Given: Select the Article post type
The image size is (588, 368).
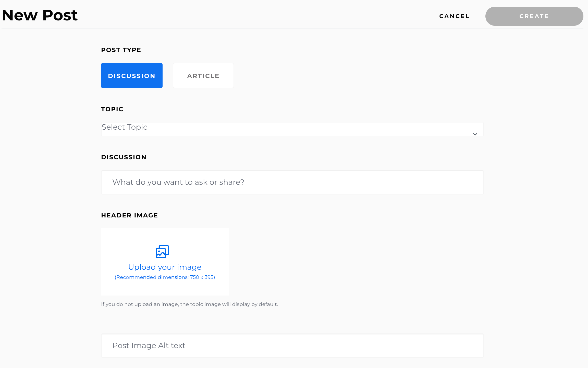Looking at the screenshot, I should pos(203,76).
